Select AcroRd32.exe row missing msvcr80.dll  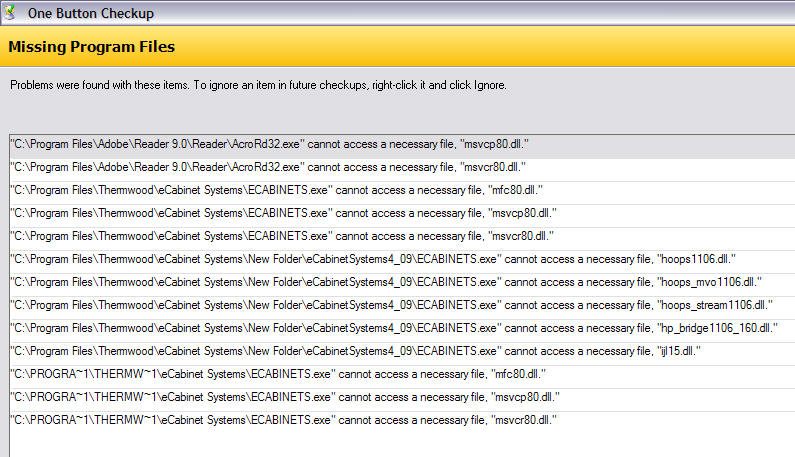[x=402, y=170]
